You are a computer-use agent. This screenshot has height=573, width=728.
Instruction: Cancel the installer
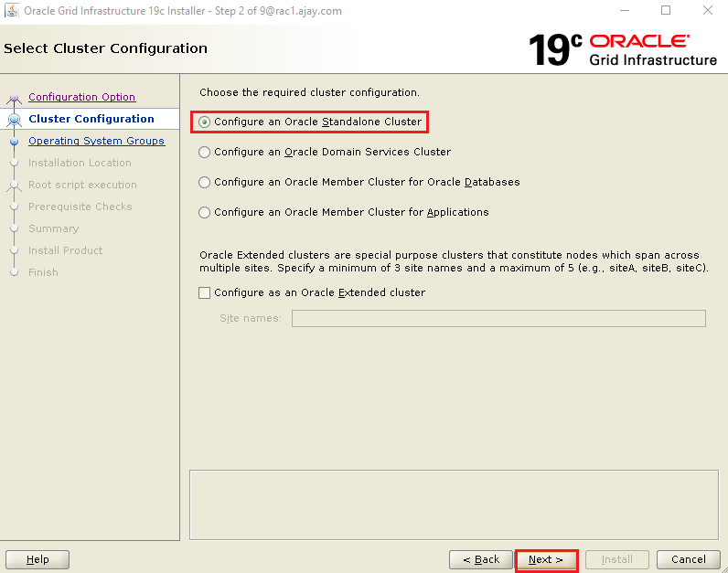coord(689,559)
